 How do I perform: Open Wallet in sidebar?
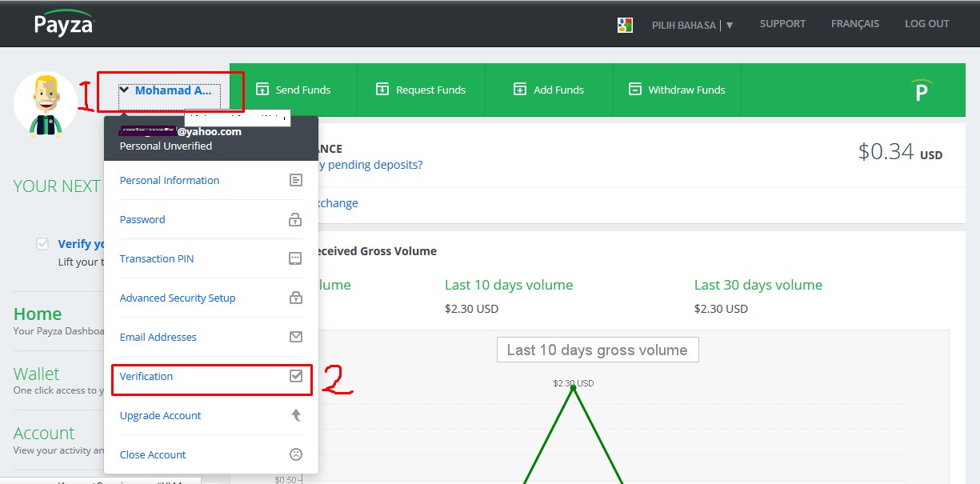pos(37,374)
